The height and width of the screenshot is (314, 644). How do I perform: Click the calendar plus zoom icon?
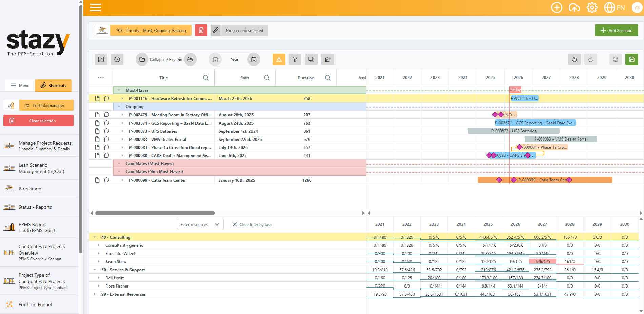tap(254, 59)
